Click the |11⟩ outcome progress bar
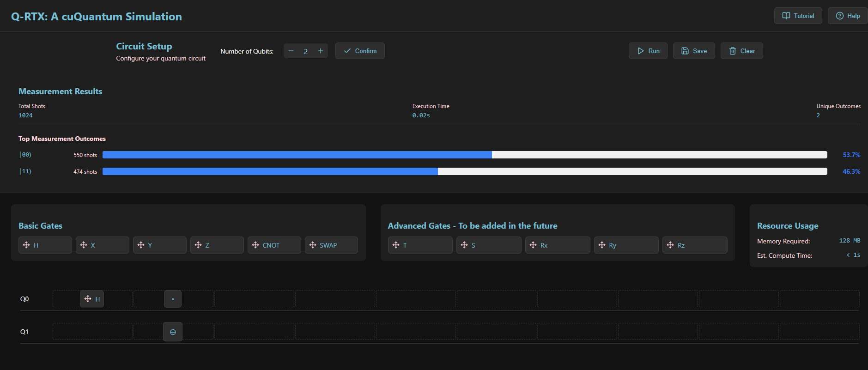Image resolution: width=868 pixels, height=370 pixels. [465, 171]
